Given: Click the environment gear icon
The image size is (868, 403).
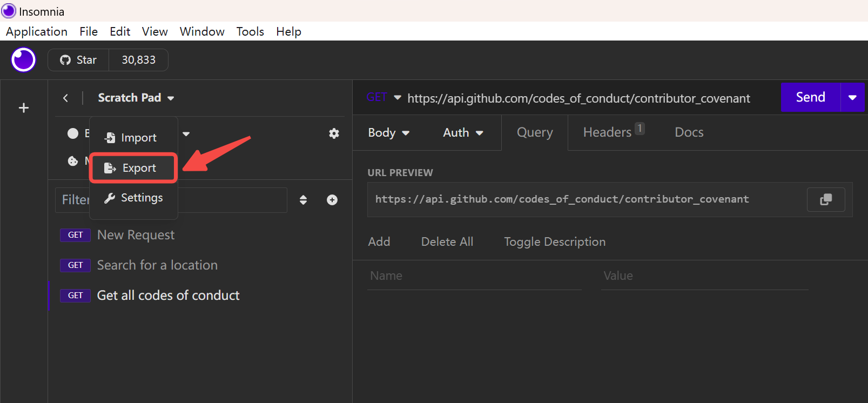Looking at the screenshot, I should (x=334, y=133).
